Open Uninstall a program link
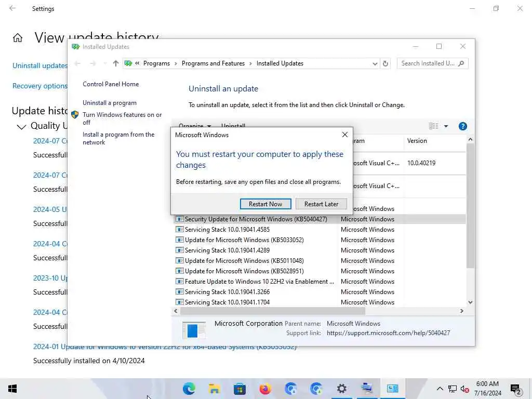This screenshot has width=532, height=399. tap(110, 103)
